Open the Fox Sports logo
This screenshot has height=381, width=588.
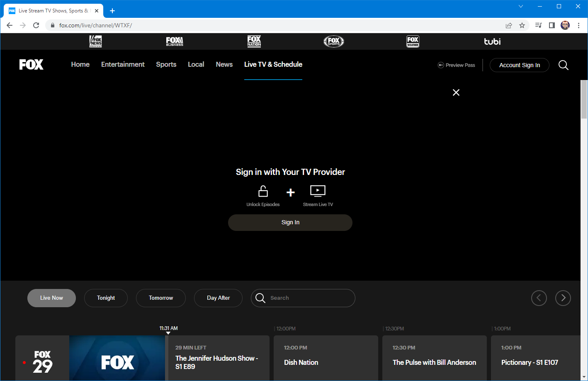point(334,41)
